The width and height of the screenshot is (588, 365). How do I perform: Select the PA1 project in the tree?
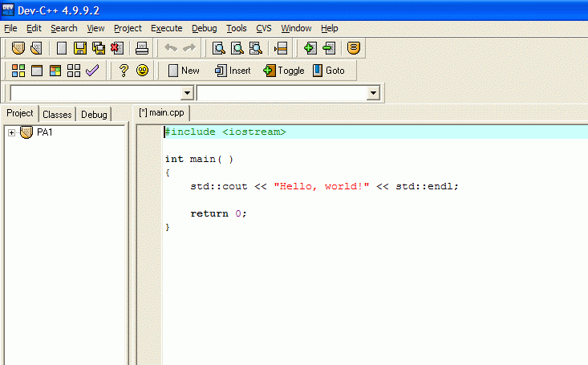pos(44,132)
